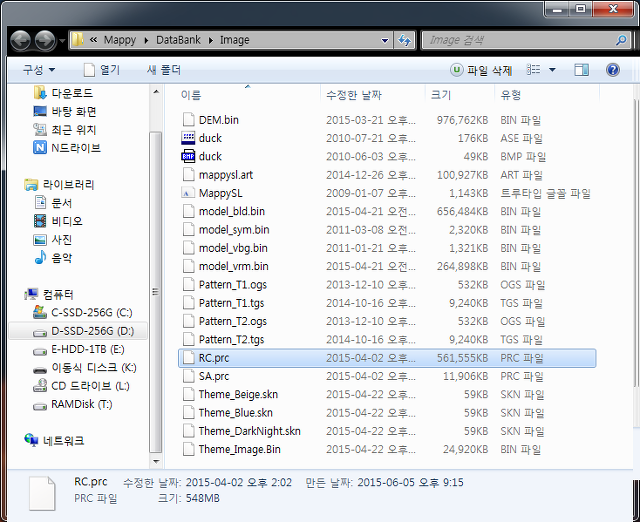Open 이동식 디스크 (K:)
Image resolution: width=640 pixels, height=522 pixels.
pyautogui.click(x=84, y=368)
